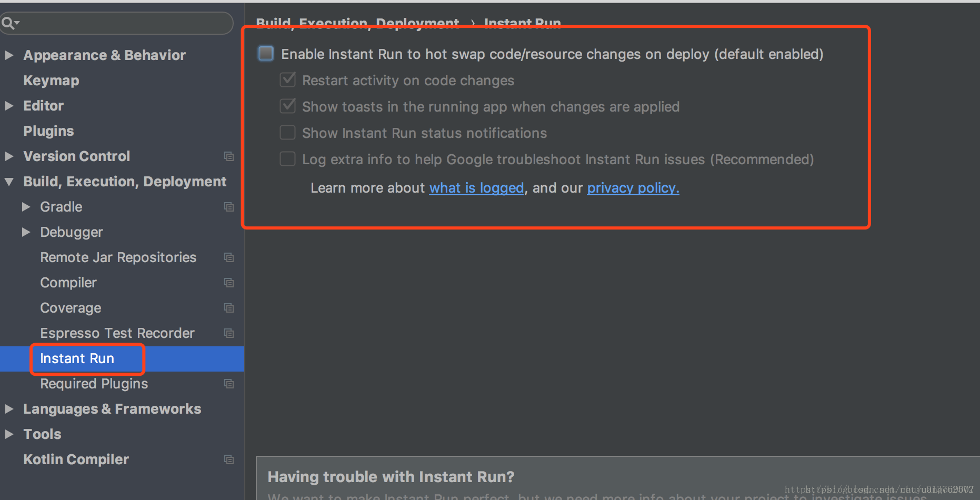Select Version Control in the sidebar
The image size is (980, 500).
coord(76,156)
